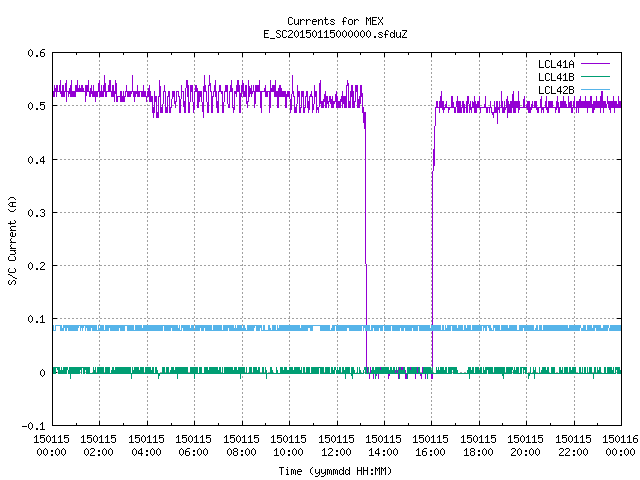
Task: Click the purple vertical drop line near 13:00
Action: point(366,245)
